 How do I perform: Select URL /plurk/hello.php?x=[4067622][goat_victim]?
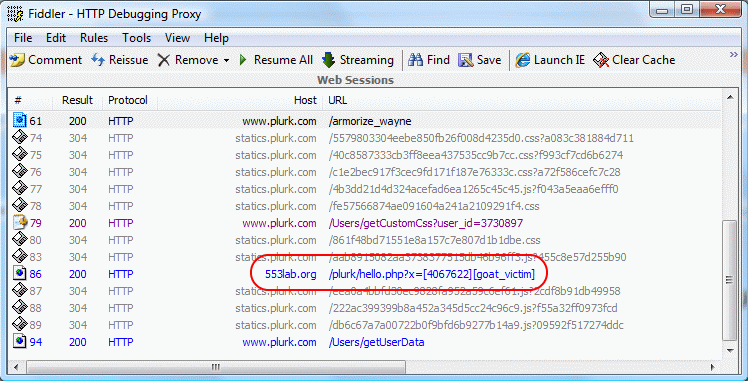(x=432, y=274)
